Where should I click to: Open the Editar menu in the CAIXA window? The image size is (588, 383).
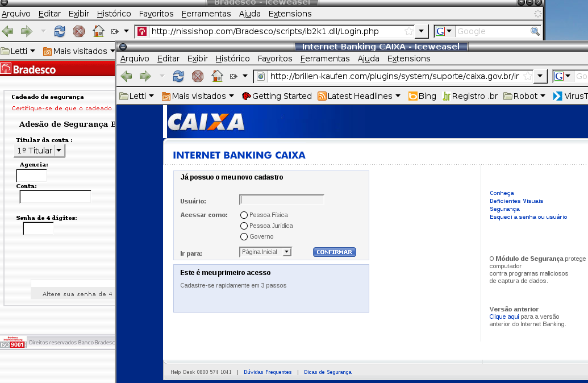pyautogui.click(x=168, y=59)
